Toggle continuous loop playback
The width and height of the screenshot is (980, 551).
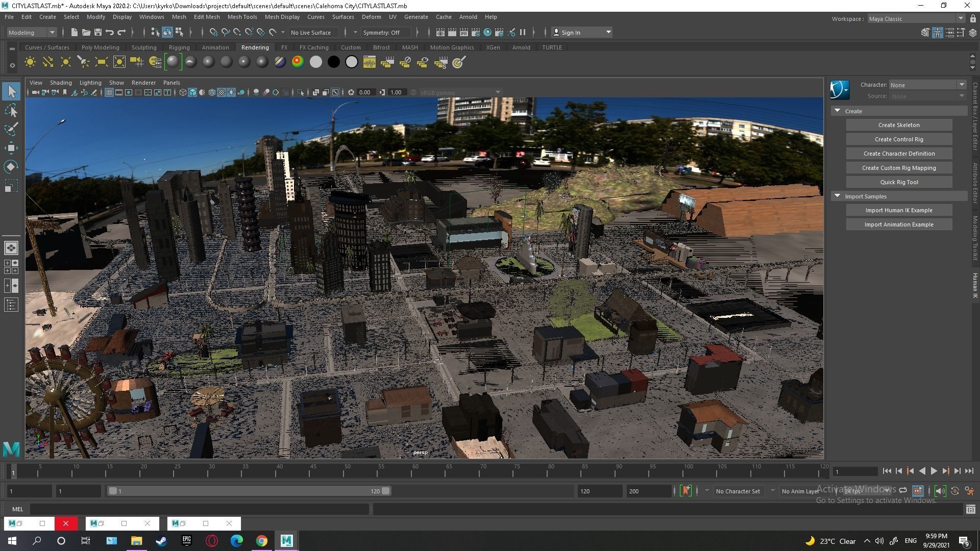tap(903, 491)
